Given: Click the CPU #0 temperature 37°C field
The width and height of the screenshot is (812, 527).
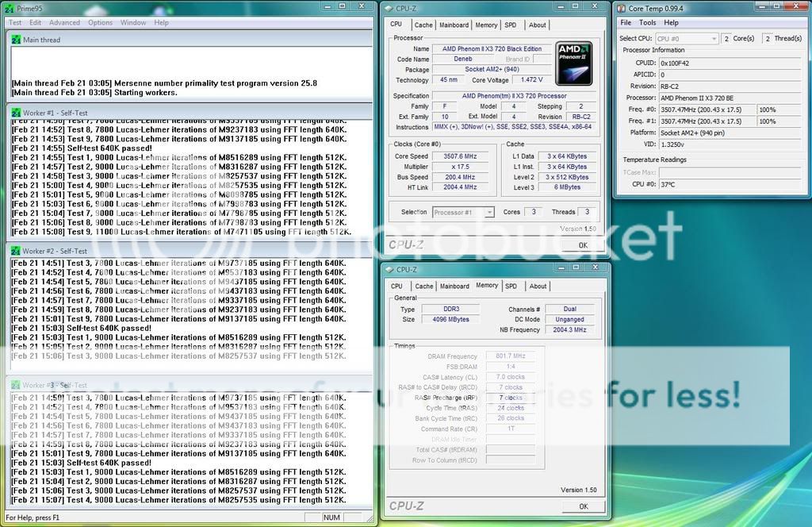Looking at the screenshot, I should 730,184.
